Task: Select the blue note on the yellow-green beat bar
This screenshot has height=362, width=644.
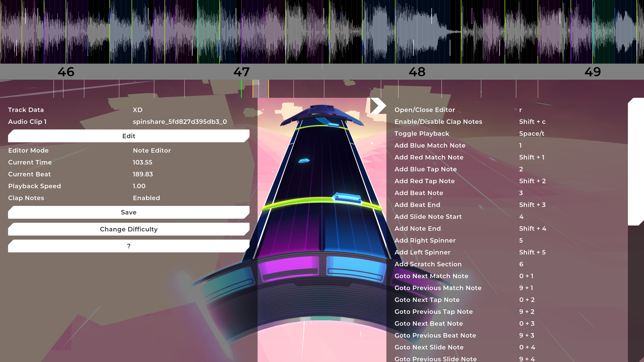Action: pyautogui.click(x=347, y=198)
